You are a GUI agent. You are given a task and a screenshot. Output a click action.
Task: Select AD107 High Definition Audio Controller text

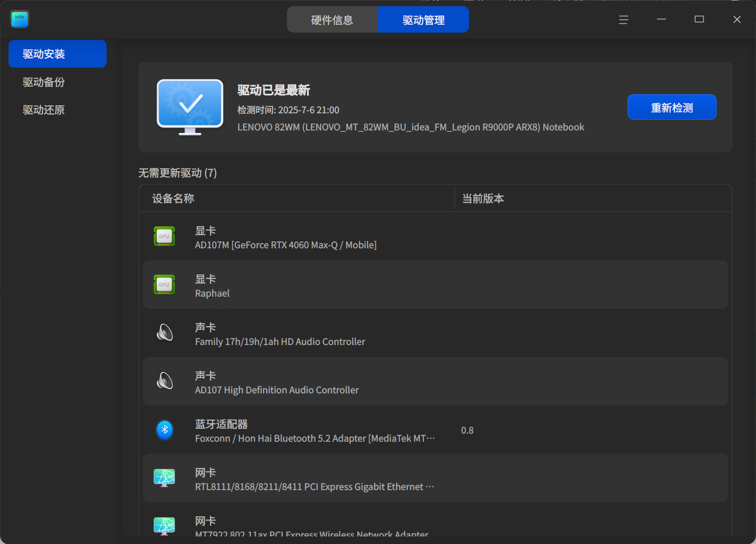pos(277,390)
